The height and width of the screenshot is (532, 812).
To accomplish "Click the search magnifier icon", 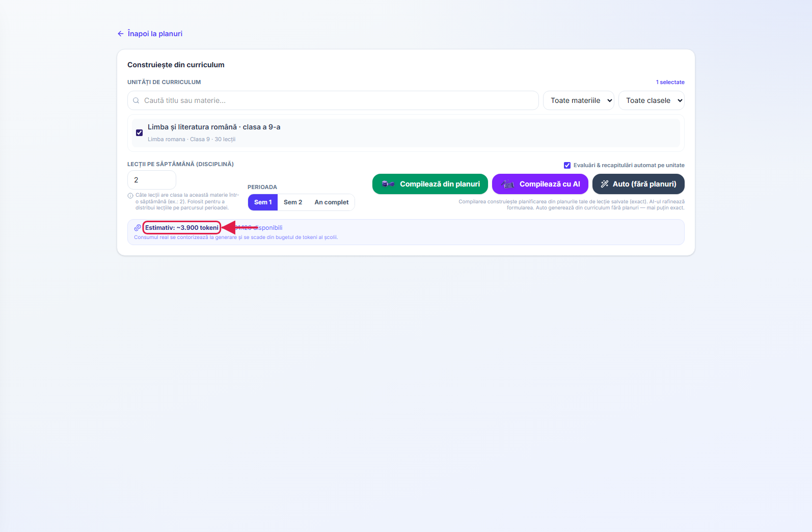I will click(x=136, y=100).
